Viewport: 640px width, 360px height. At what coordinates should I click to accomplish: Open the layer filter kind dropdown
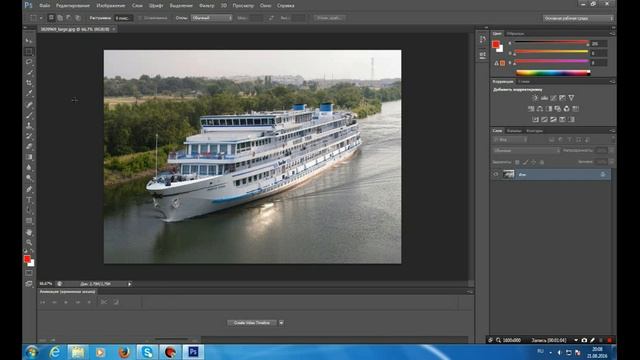(x=510, y=140)
